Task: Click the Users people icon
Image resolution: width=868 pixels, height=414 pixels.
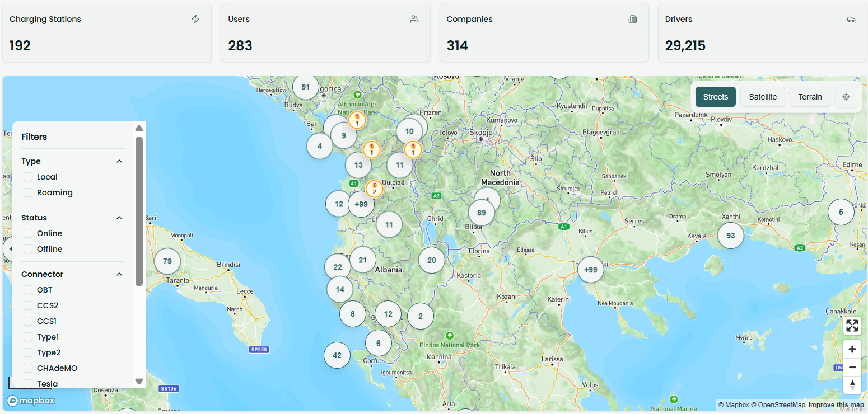Action: [x=414, y=19]
